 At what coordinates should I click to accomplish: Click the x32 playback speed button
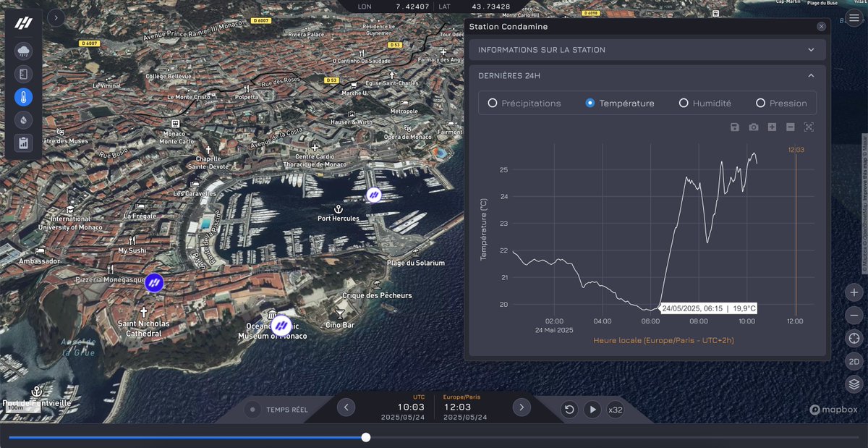616,409
